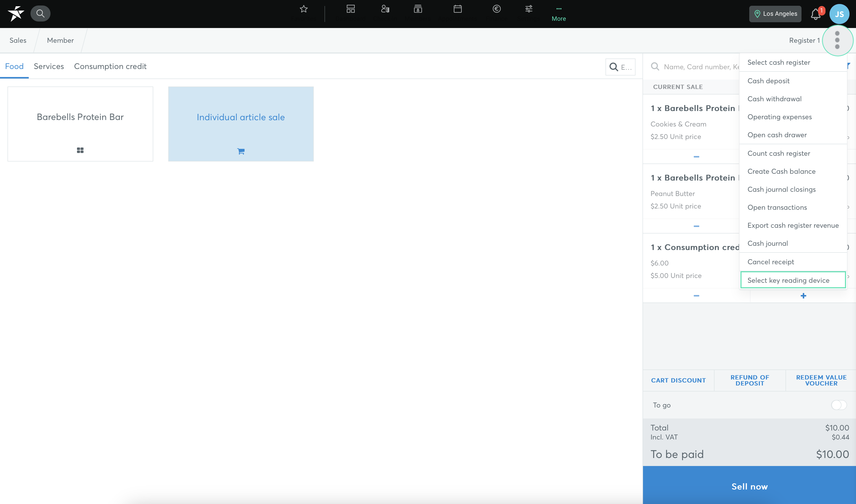
Task: Change the Los Angeles location selector
Action: tap(775, 14)
